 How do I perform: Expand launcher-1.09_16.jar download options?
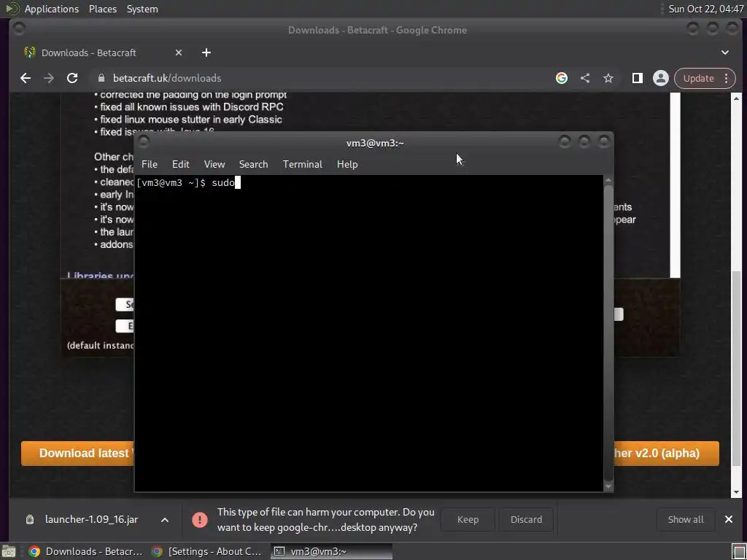pyautogui.click(x=165, y=519)
